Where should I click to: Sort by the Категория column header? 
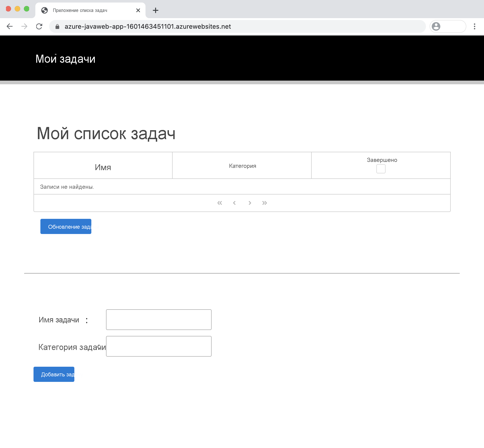click(x=242, y=166)
